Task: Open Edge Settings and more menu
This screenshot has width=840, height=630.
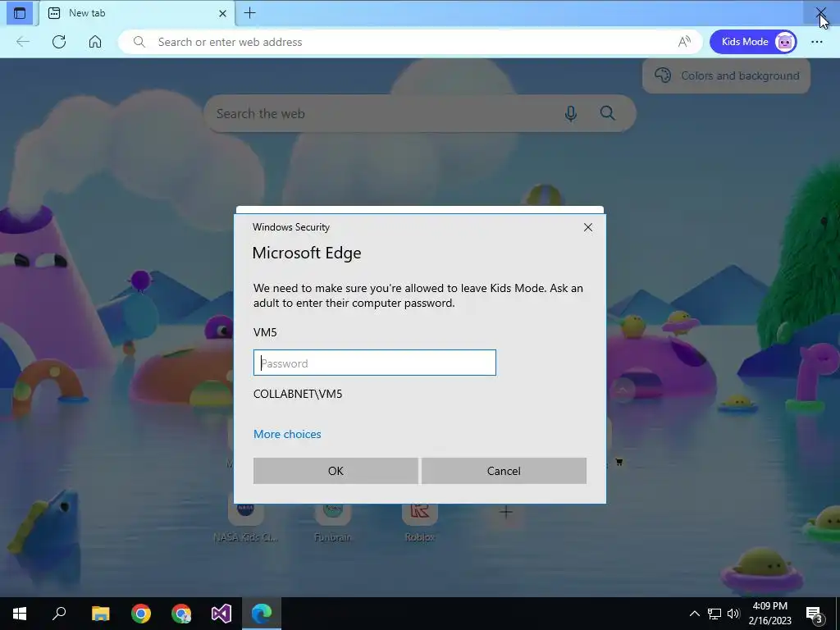Action: (816, 42)
